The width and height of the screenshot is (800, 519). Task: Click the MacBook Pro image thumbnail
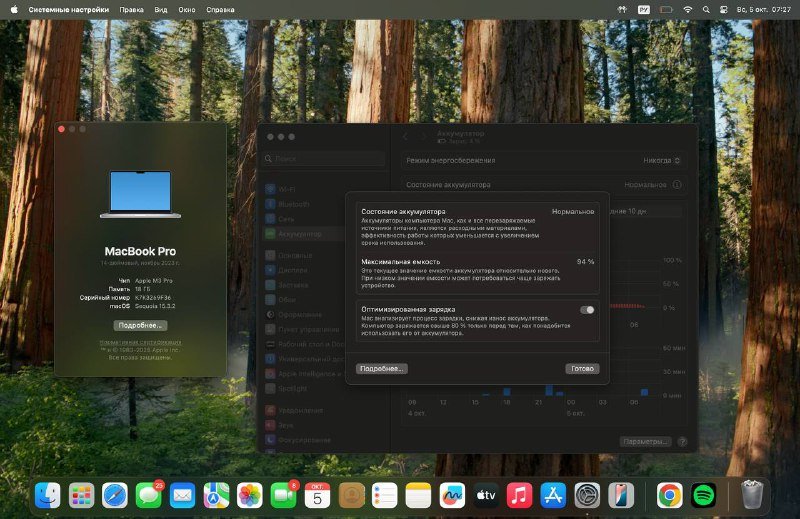click(140, 194)
